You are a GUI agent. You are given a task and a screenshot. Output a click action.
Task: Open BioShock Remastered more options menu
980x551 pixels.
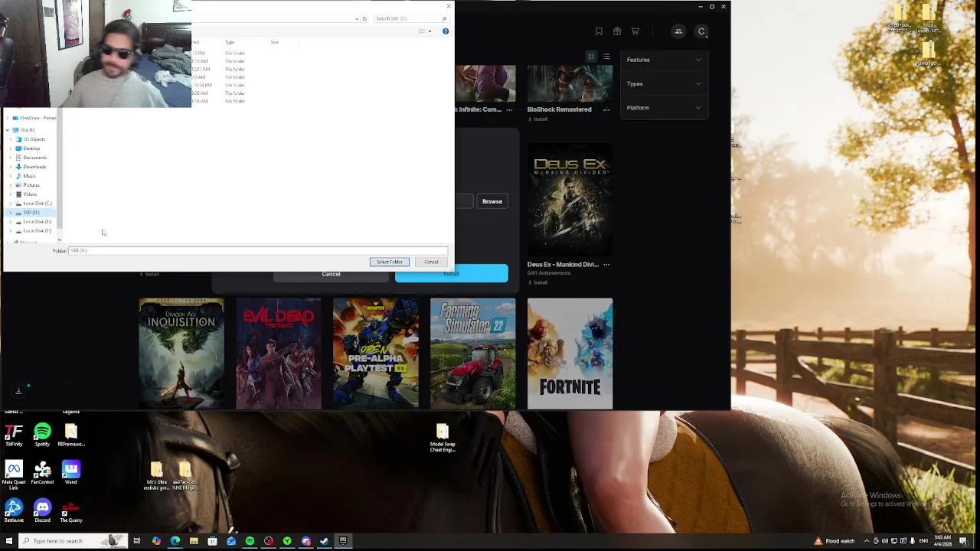click(606, 109)
